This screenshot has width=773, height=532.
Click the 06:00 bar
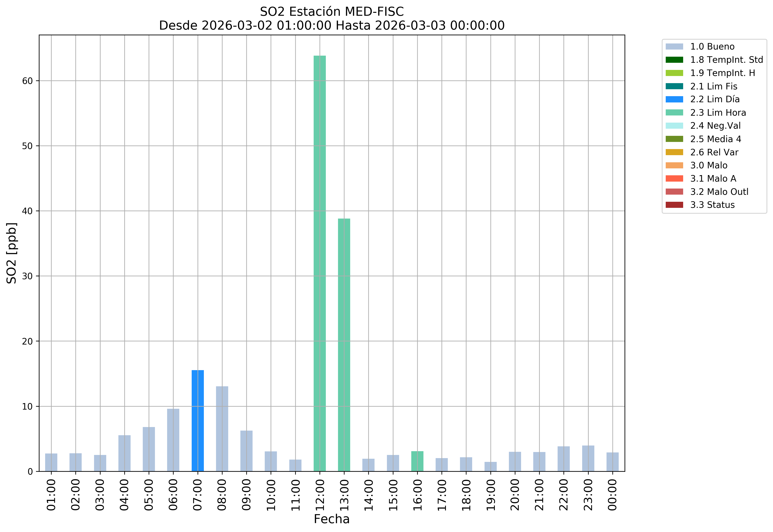[173, 440]
